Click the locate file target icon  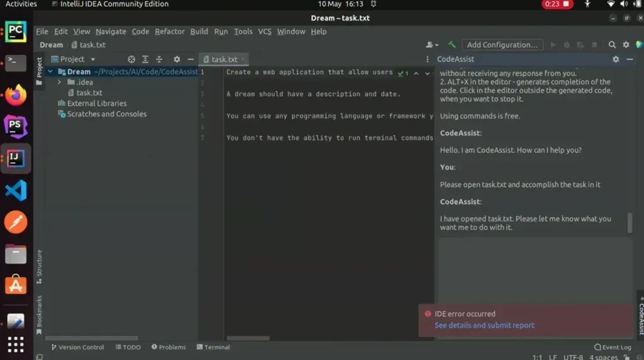coord(131,59)
